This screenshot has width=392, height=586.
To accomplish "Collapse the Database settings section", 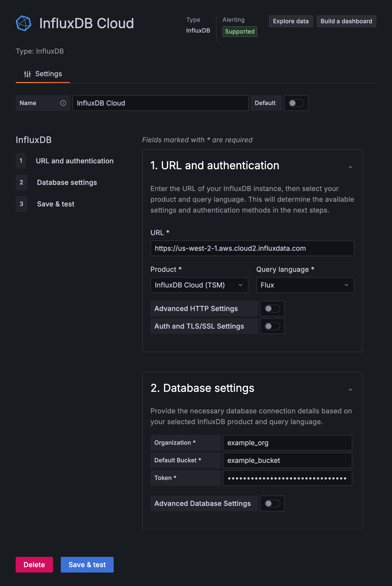I will tap(351, 390).
